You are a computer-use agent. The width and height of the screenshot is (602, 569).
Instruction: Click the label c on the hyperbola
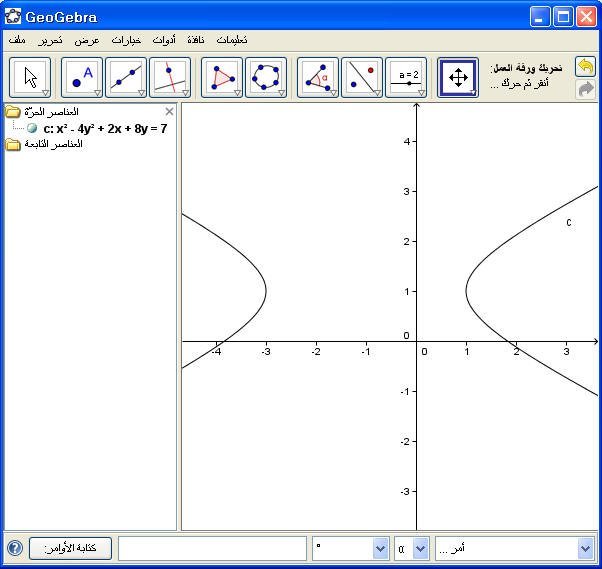tap(569, 222)
